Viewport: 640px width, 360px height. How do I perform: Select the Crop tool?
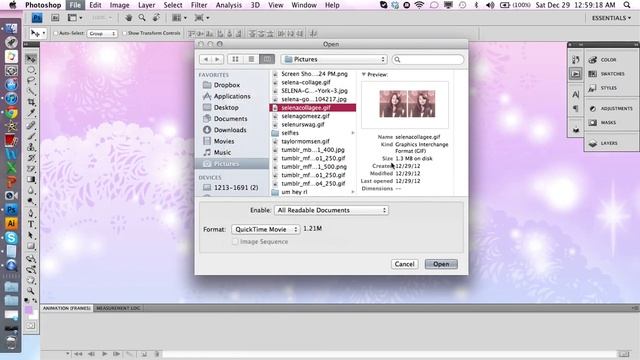tap(31, 102)
